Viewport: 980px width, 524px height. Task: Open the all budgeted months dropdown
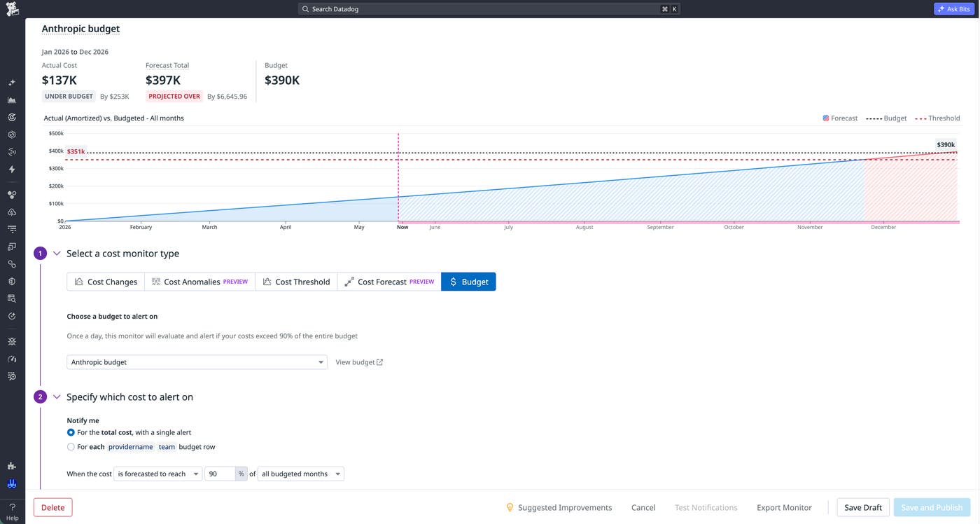pos(301,474)
